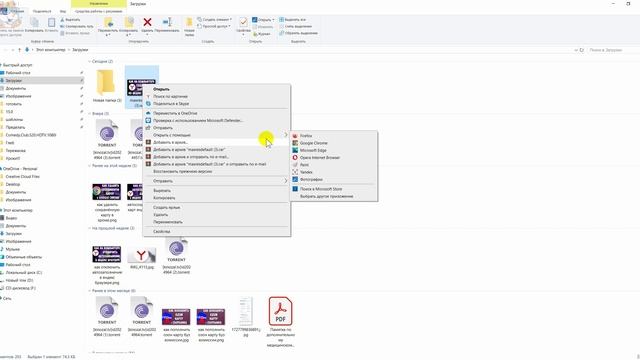Switch to the Поделиться ribbon tab

tap(42, 11)
